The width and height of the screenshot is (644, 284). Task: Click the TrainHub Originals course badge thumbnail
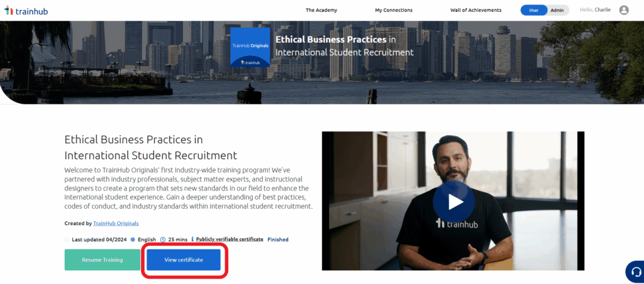click(250, 47)
